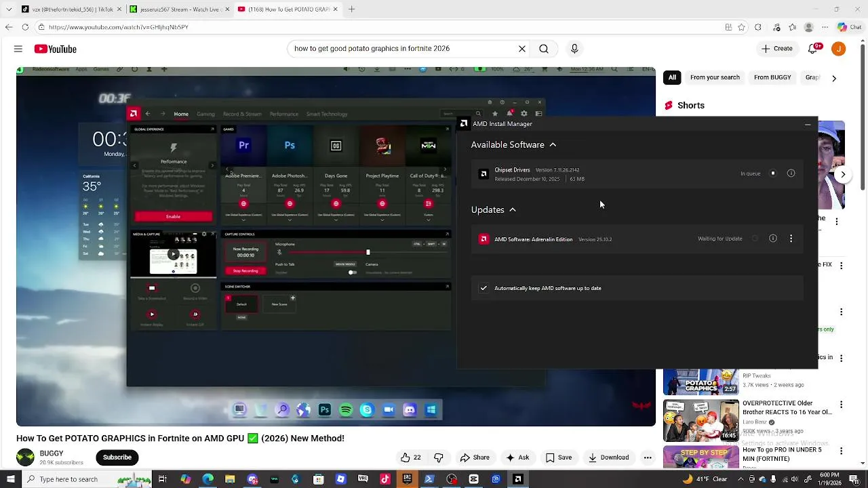Screen dimensions: 868x488
Task: Open the Windows Start menu
Action: click(x=11, y=479)
